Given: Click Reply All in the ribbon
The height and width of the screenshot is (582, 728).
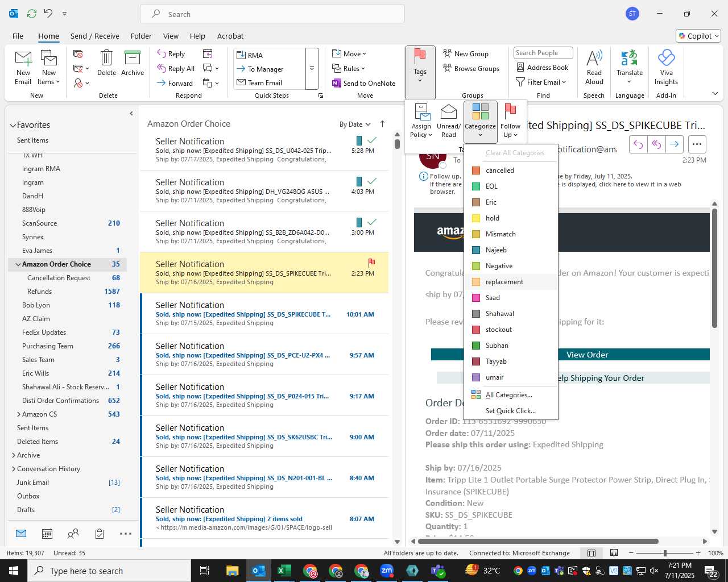Looking at the screenshot, I should 176,68.
